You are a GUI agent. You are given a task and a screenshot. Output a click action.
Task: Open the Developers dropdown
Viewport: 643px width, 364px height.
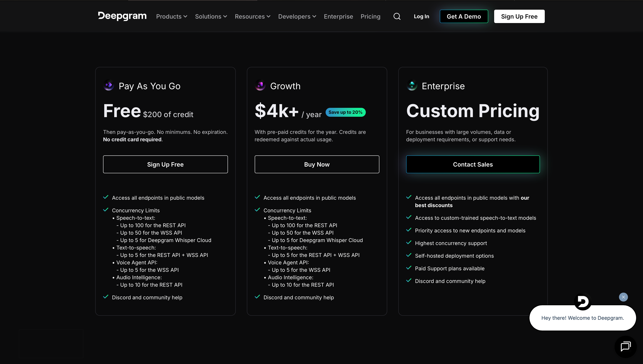coord(297,17)
